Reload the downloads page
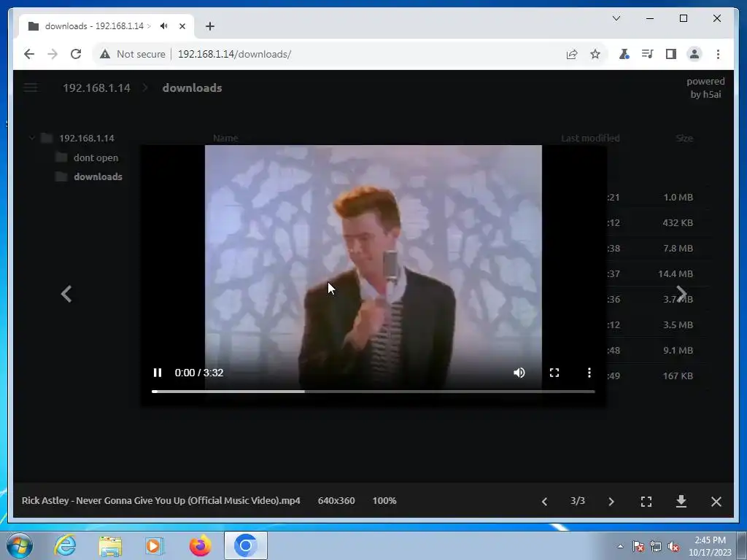Viewport: 747px width, 560px height. coord(76,54)
